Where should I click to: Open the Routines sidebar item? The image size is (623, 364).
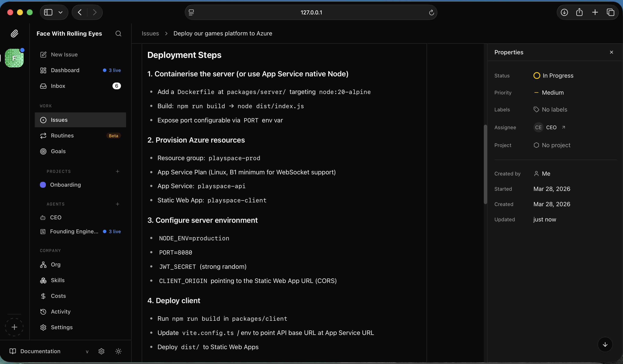pos(62,135)
